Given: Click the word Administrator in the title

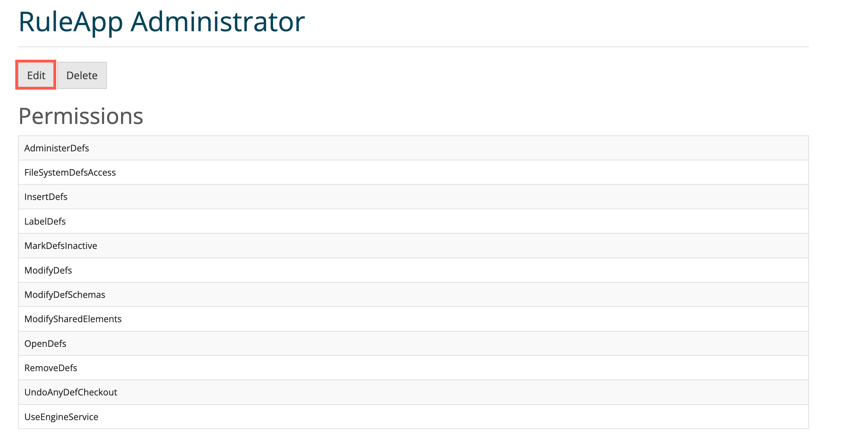Looking at the screenshot, I should (218, 22).
